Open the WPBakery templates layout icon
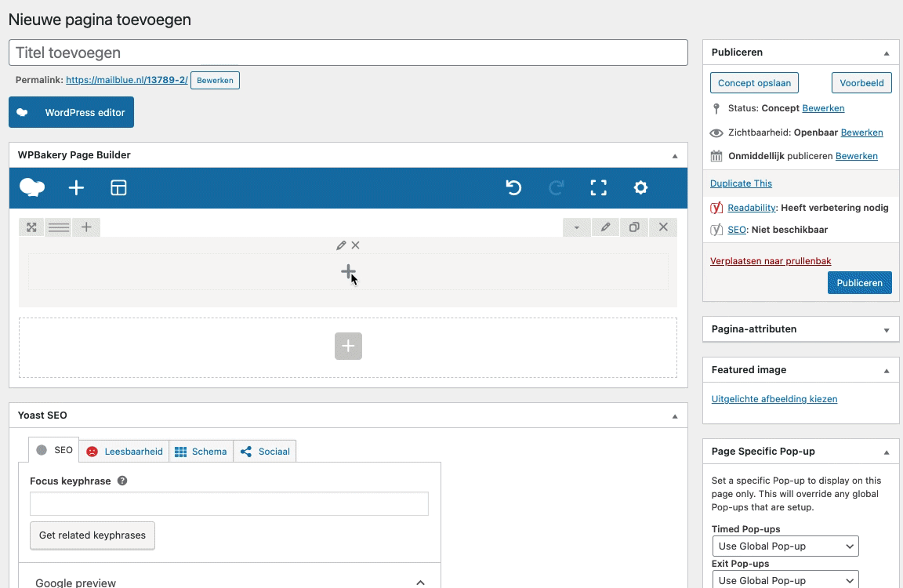Viewport: 903px width, 588px height. click(x=118, y=187)
